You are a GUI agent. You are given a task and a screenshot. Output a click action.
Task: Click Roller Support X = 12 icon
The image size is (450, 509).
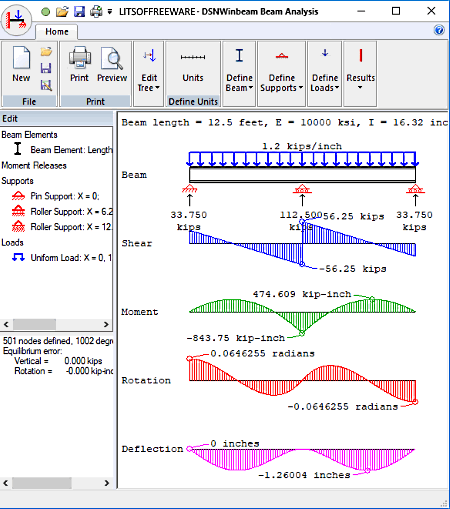18,226
